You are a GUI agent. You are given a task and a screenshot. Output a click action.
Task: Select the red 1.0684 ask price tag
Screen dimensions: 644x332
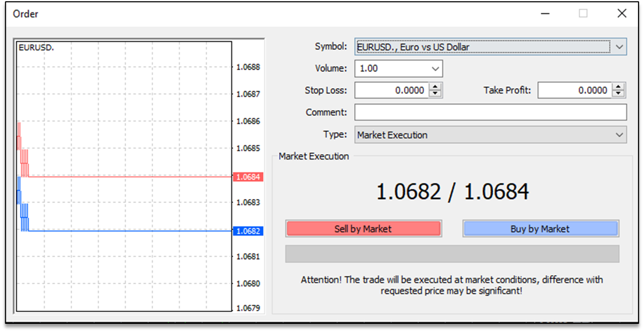248,177
